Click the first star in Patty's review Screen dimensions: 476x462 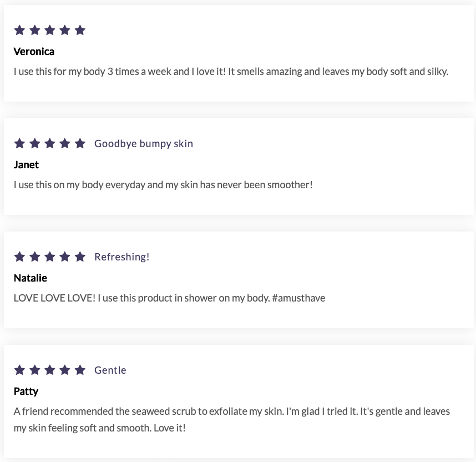point(19,370)
